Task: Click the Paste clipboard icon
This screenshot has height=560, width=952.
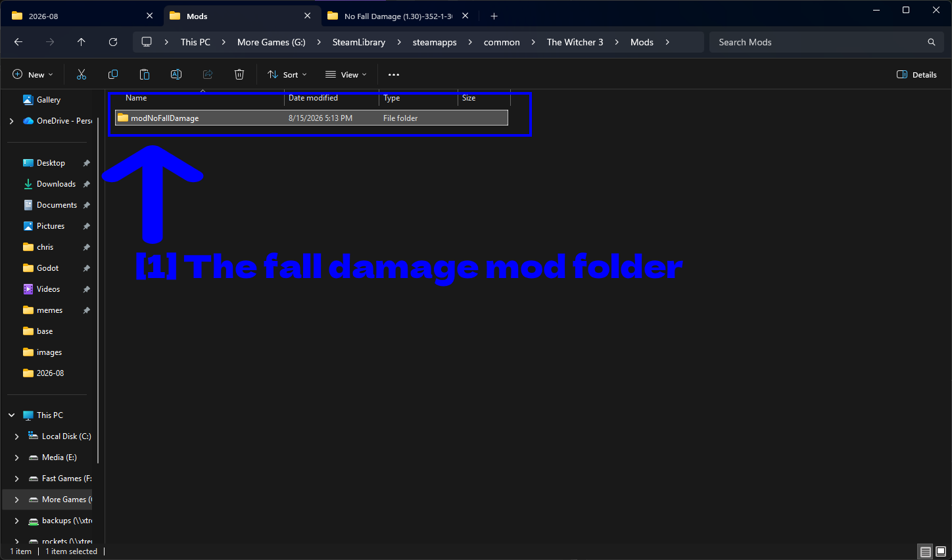Action: (145, 74)
